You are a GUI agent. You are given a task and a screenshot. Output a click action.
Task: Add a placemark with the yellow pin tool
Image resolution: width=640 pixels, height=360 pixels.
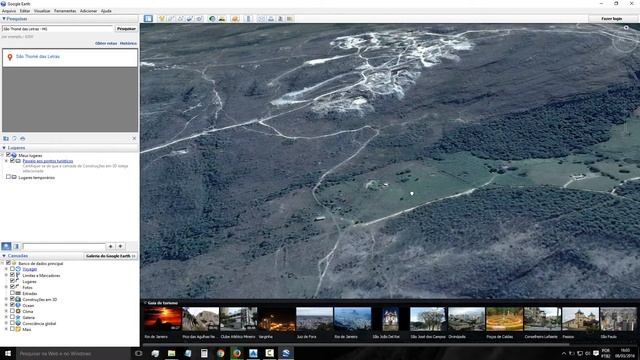pyautogui.click(x=162, y=19)
